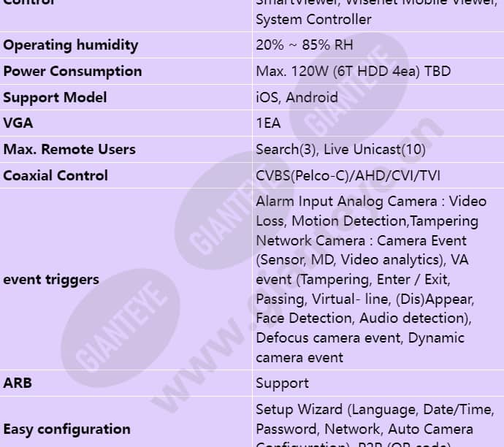Click the event triggers row label

click(51, 280)
